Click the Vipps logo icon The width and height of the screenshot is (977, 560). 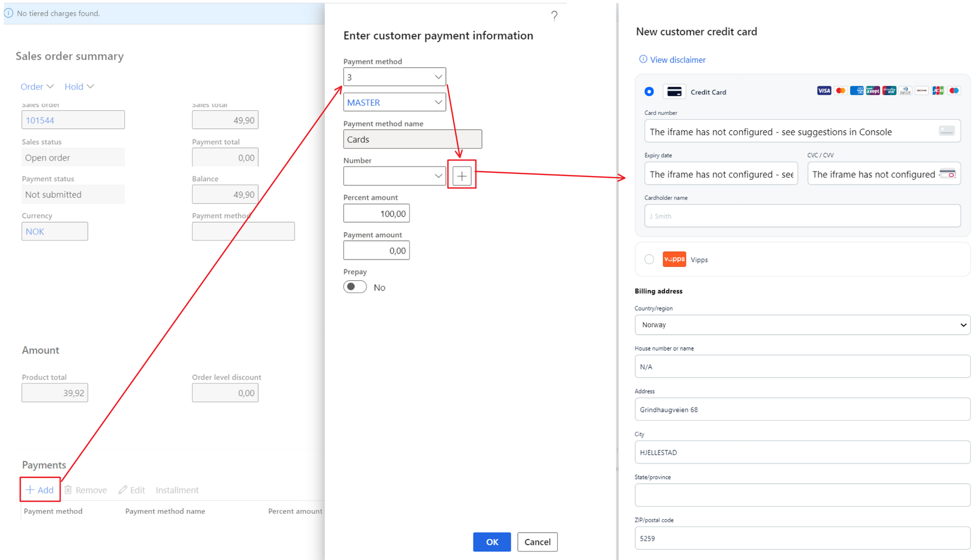[x=674, y=260]
